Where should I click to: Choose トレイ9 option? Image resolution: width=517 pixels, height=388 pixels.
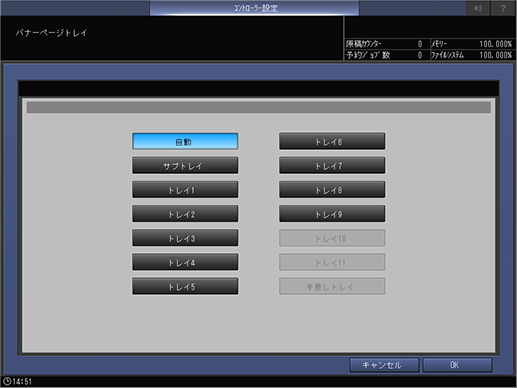point(332,214)
